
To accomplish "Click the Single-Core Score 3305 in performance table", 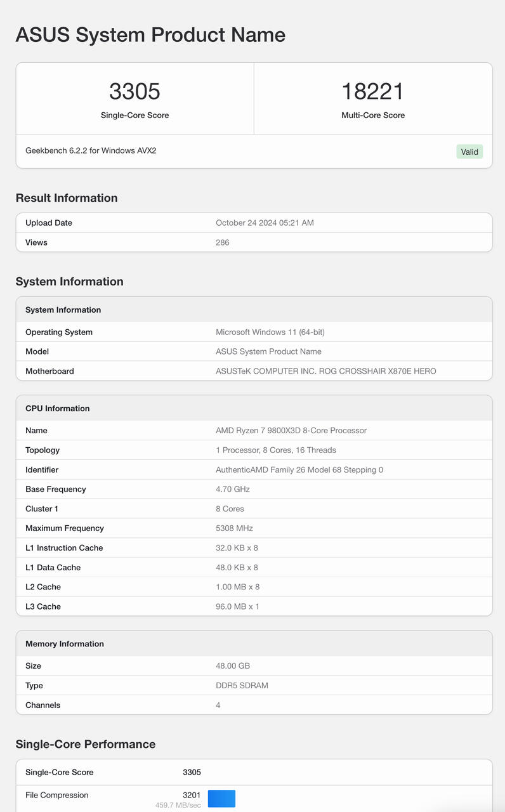I will [192, 772].
